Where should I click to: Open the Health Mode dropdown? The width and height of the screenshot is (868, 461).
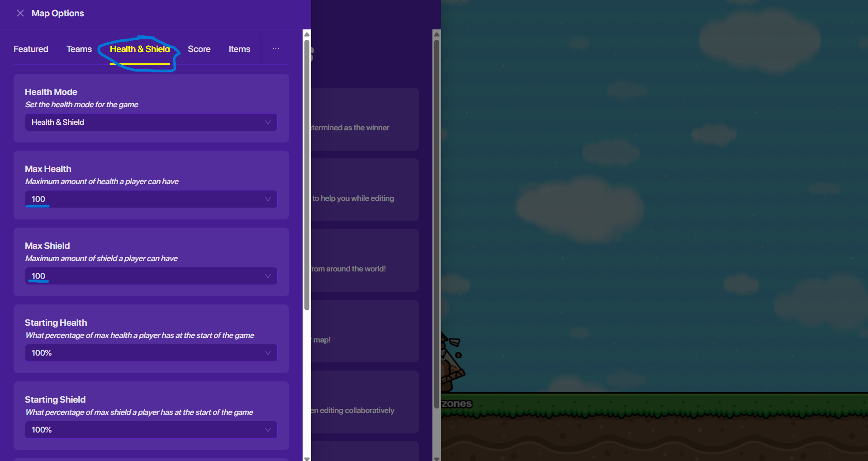pos(151,122)
